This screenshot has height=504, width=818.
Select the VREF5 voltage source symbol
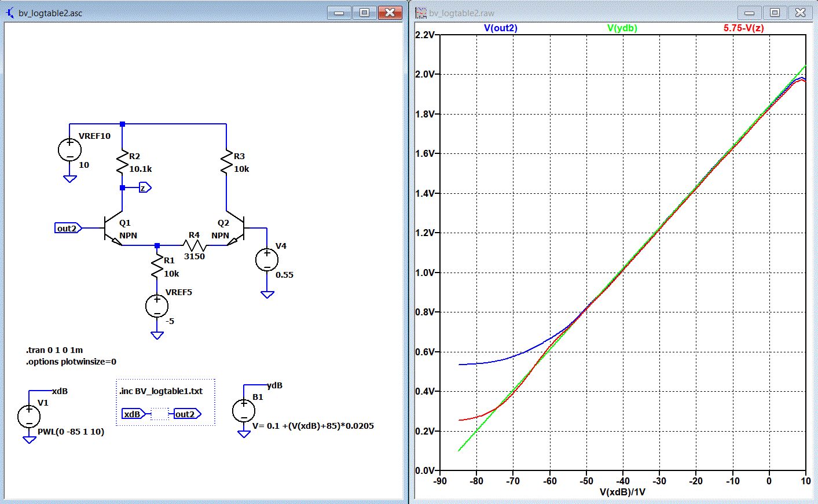click(157, 306)
